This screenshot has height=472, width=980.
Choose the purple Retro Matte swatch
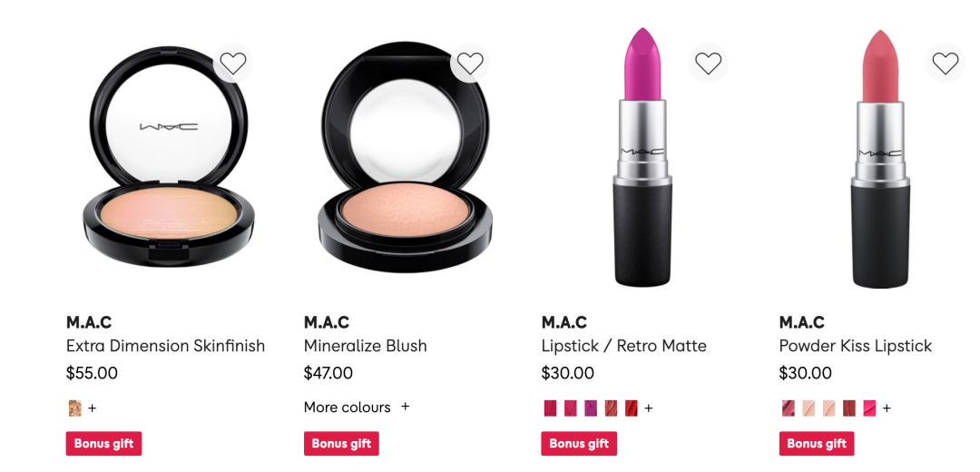pyautogui.click(x=591, y=408)
